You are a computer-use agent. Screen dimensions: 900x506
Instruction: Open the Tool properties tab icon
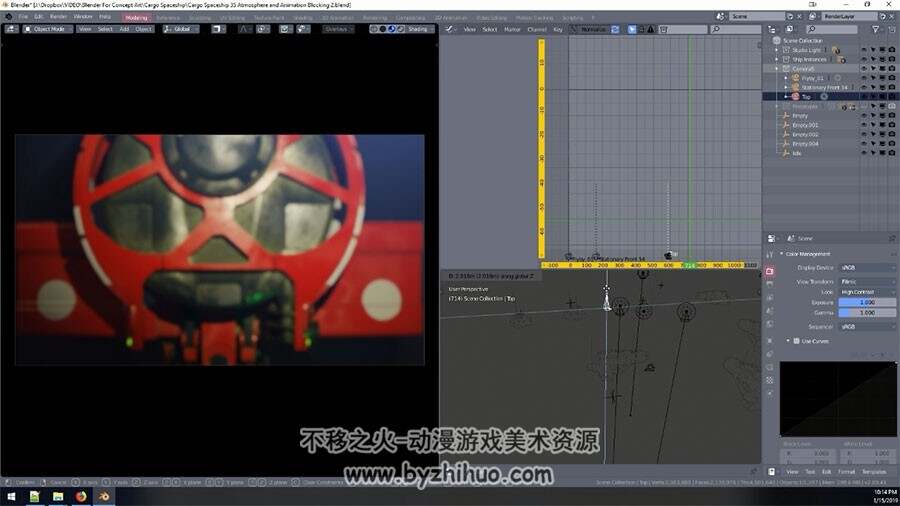point(770,254)
